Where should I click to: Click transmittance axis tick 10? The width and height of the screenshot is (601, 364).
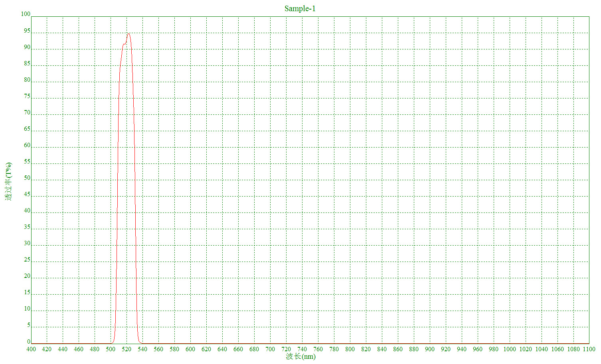pyautogui.click(x=27, y=309)
